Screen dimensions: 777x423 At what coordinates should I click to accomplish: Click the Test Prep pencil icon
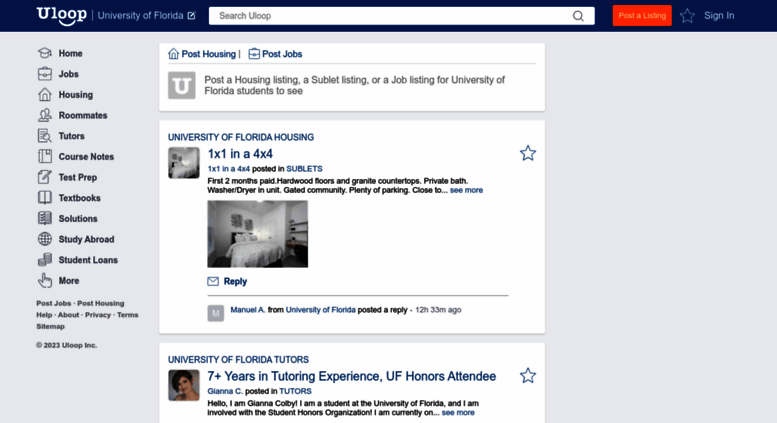click(45, 177)
